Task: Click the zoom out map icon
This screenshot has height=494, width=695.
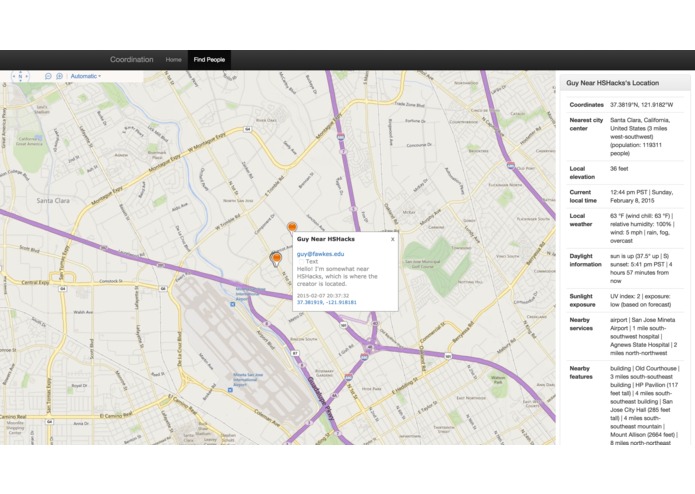Action: coord(48,76)
